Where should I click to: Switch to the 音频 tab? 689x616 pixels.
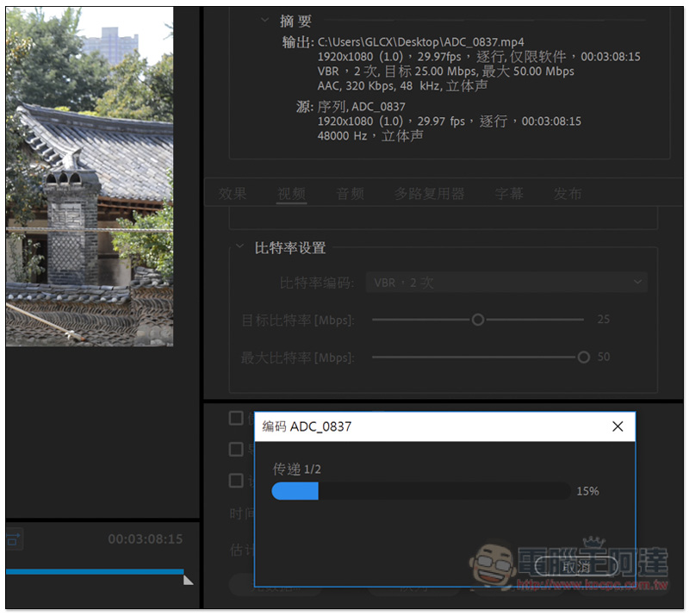click(x=350, y=194)
